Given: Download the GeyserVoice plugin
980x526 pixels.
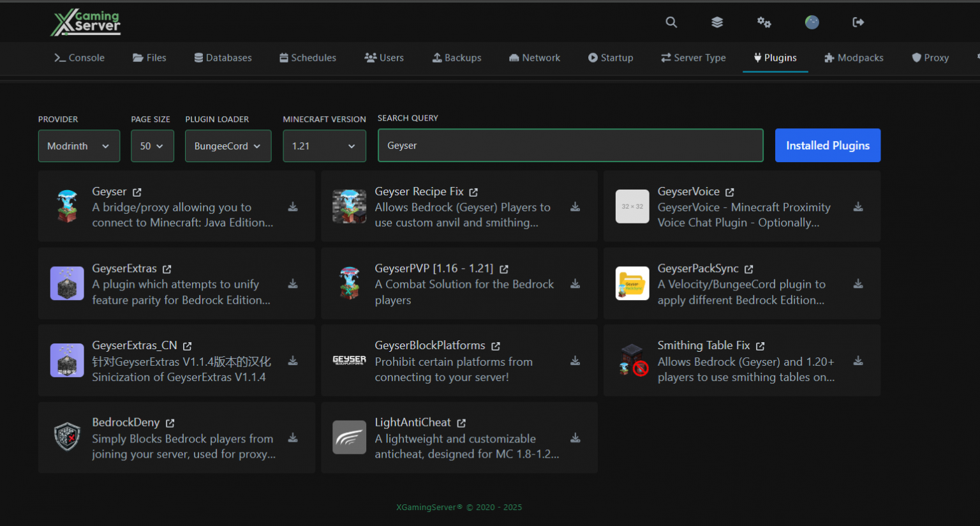Looking at the screenshot, I should tap(858, 207).
